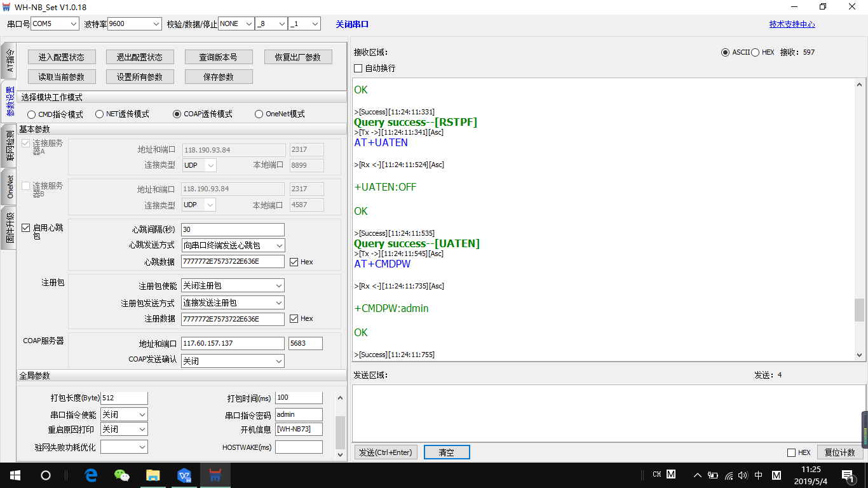Click the Cortana search circle icon
The image size is (868, 488).
tap(46, 475)
